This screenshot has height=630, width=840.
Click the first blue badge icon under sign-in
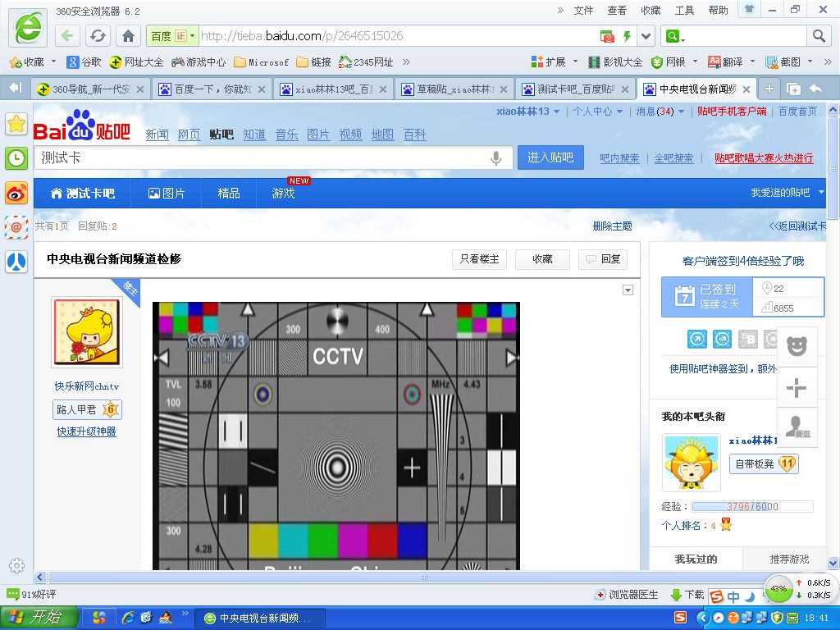[x=697, y=339]
